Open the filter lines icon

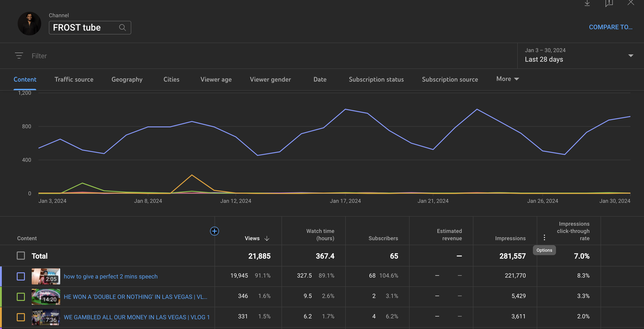coord(19,56)
